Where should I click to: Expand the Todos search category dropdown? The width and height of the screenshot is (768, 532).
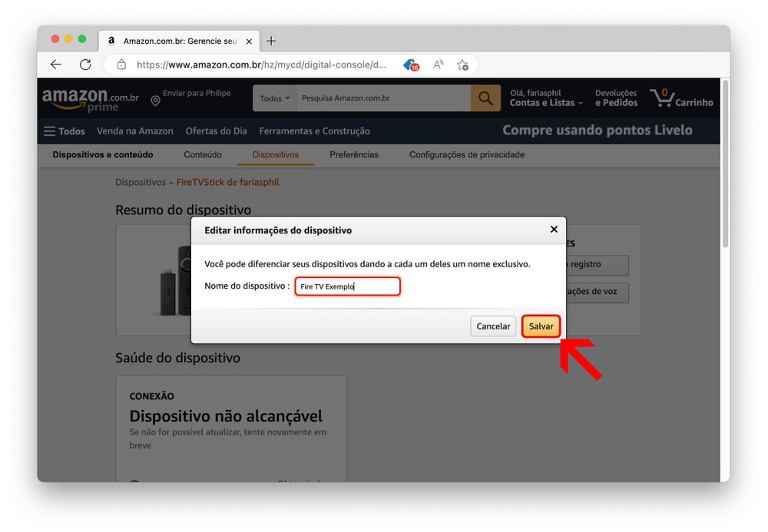[x=274, y=98]
